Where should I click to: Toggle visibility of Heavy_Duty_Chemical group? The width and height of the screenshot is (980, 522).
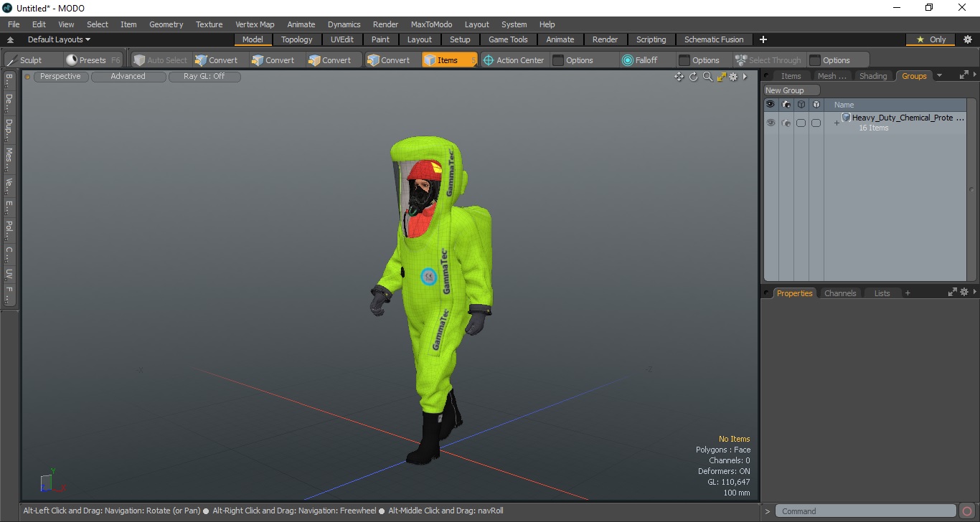(771, 123)
